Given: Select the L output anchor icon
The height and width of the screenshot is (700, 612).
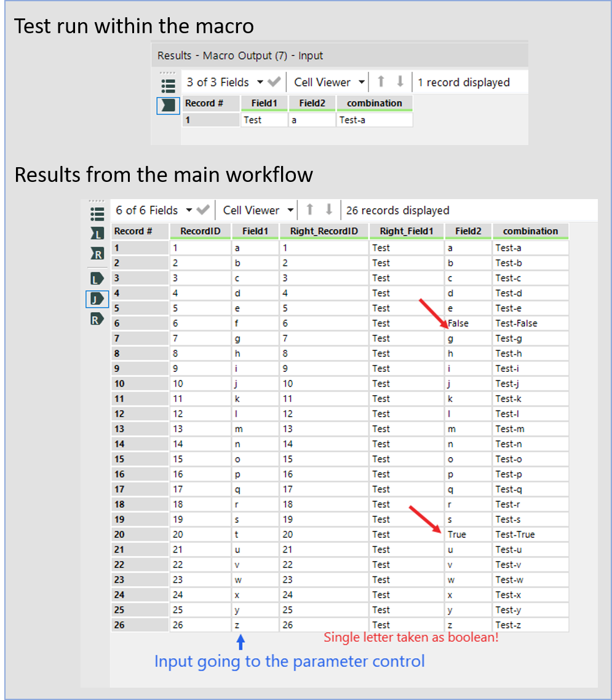Looking at the screenshot, I should pos(97,279).
